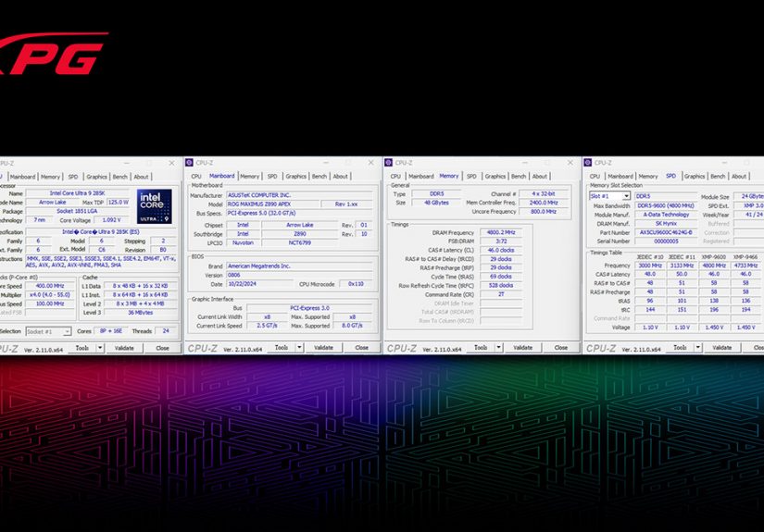
Task: Click the Validate button in the CPU window
Action: pos(124,348)
